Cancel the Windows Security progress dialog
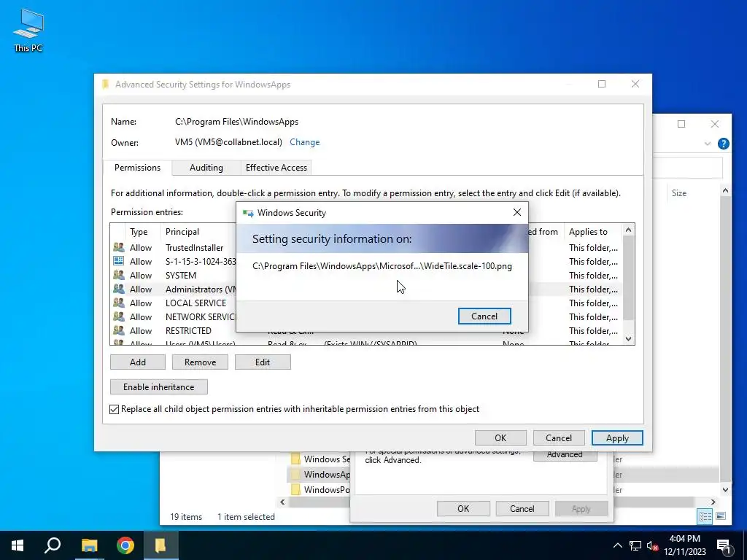Screen dimensions: 747x560 pyautogui.click(x=484, y=316)
